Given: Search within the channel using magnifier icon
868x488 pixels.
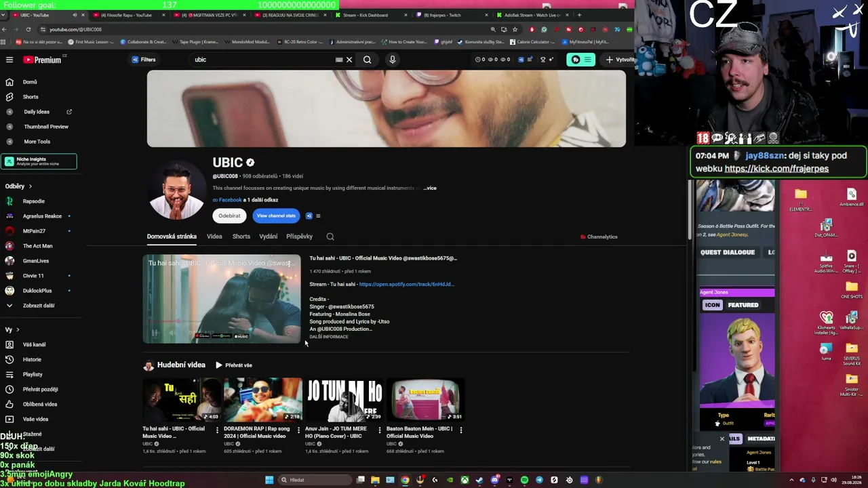Looking at the screenshot, I should click(x=330, y=237).
